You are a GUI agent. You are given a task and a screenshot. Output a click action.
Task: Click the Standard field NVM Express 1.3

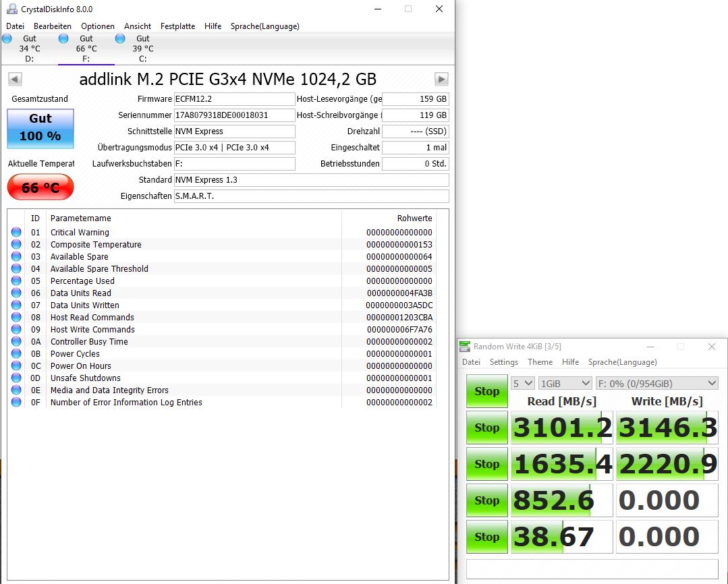[312, 179]
